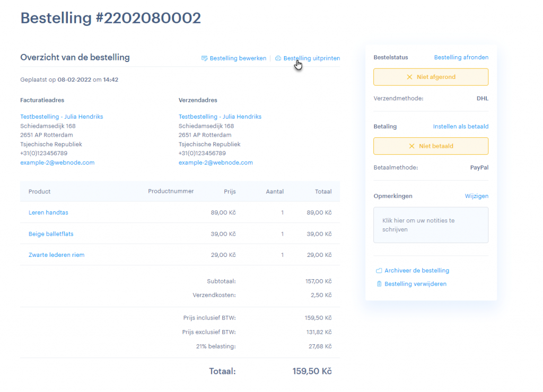The image size is (543, 392).
Task: Click the printer icon for printing order
Action: [278, 58]
